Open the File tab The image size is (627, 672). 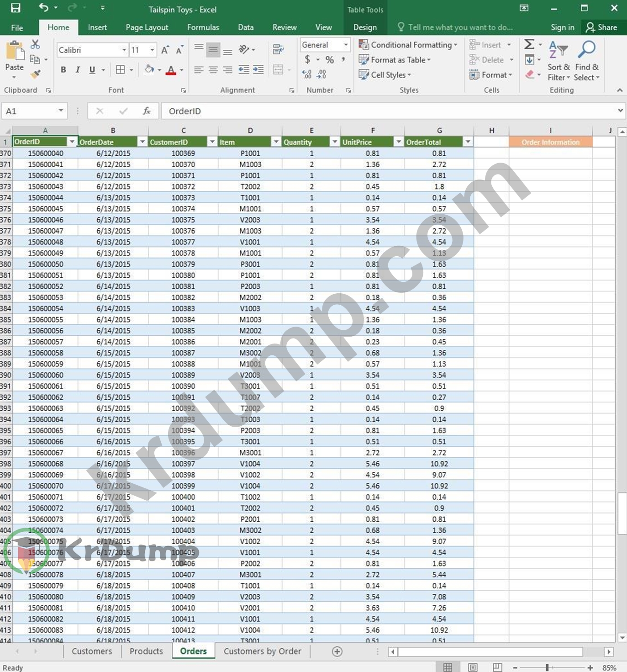click(17, 27)
